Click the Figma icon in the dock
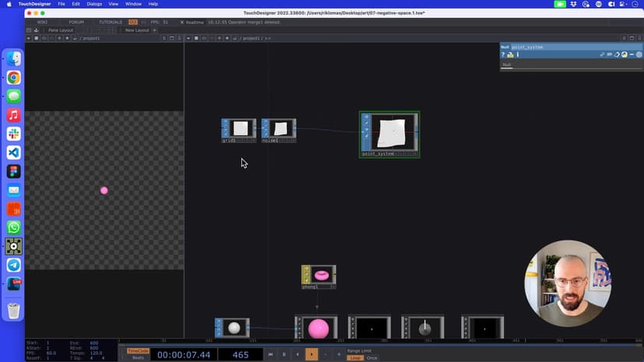 point(13,171)
